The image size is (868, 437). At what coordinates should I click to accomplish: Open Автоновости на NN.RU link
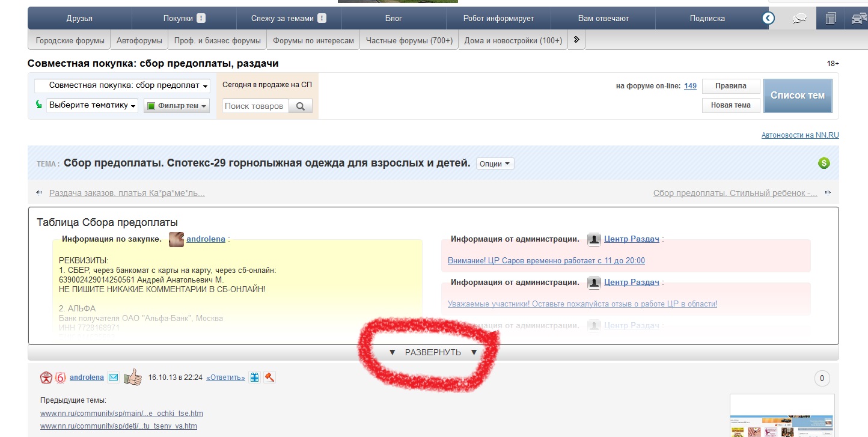[800, 135]
